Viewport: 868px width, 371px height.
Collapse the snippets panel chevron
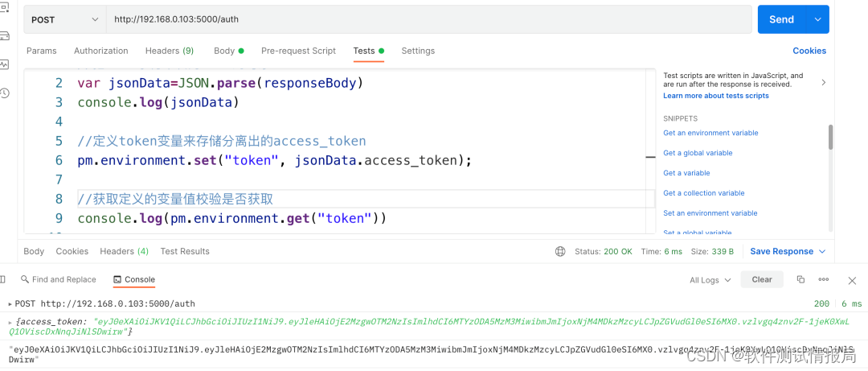(x=824, y=83)
